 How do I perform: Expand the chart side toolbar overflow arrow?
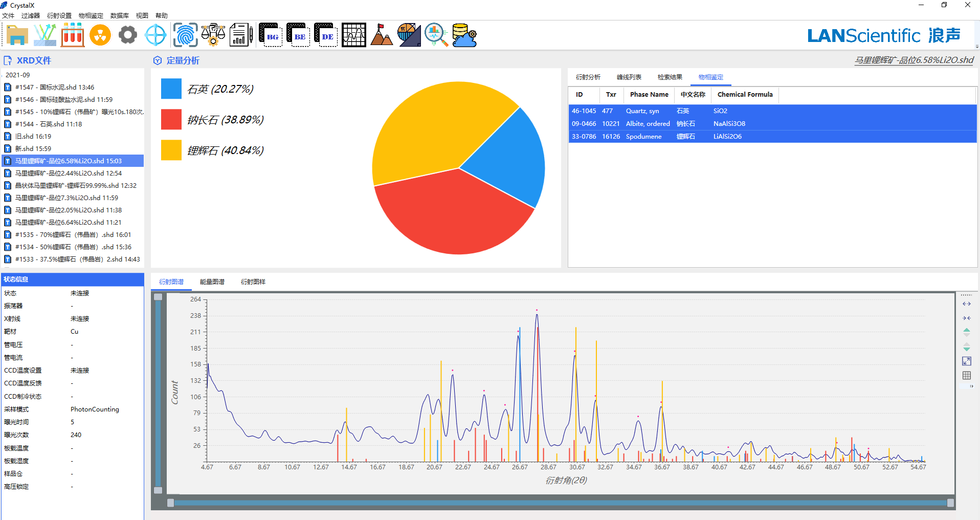pos(971,386)
